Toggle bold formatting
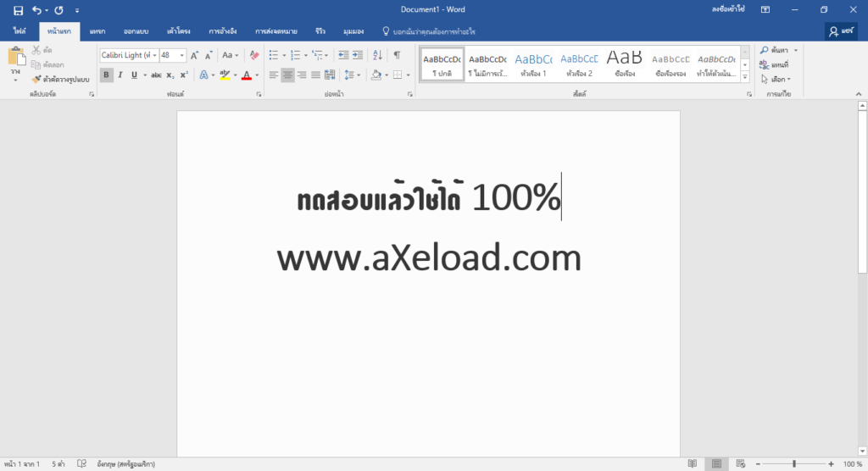The width and height of the screenshot is (868, 471). coord(106,75)
